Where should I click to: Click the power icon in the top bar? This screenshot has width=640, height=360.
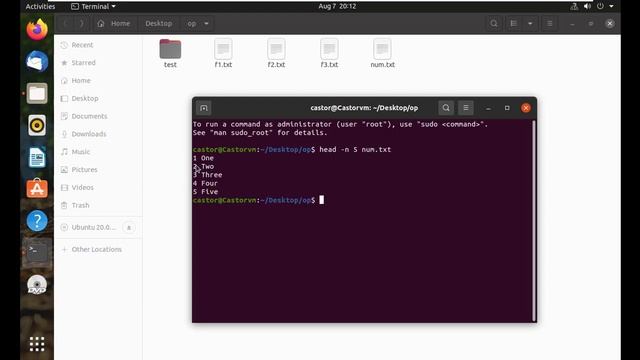pyautogui.click(x=600, y=6)
